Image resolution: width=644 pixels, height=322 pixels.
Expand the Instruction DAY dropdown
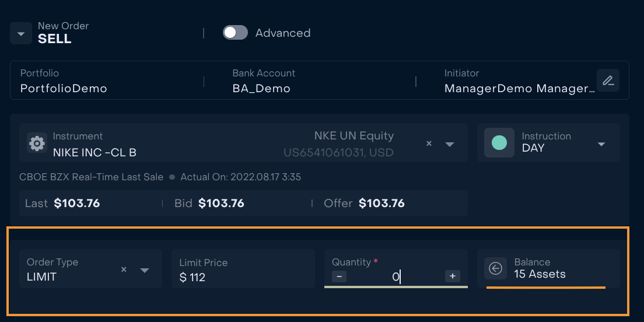click(601, 144)
